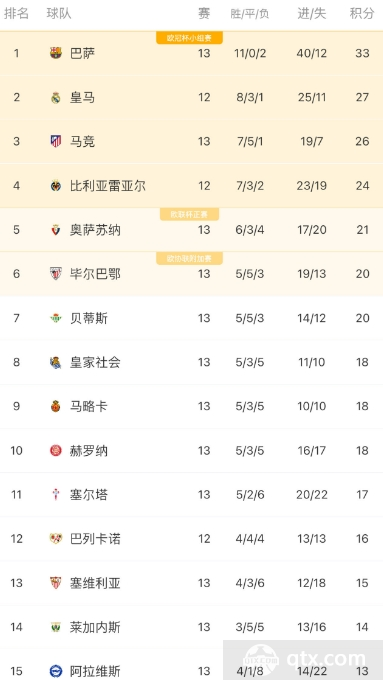The width and height of the screenshot is (383, 680).
Task: Click the Real Sociedad crest icon
Action: 56,362
